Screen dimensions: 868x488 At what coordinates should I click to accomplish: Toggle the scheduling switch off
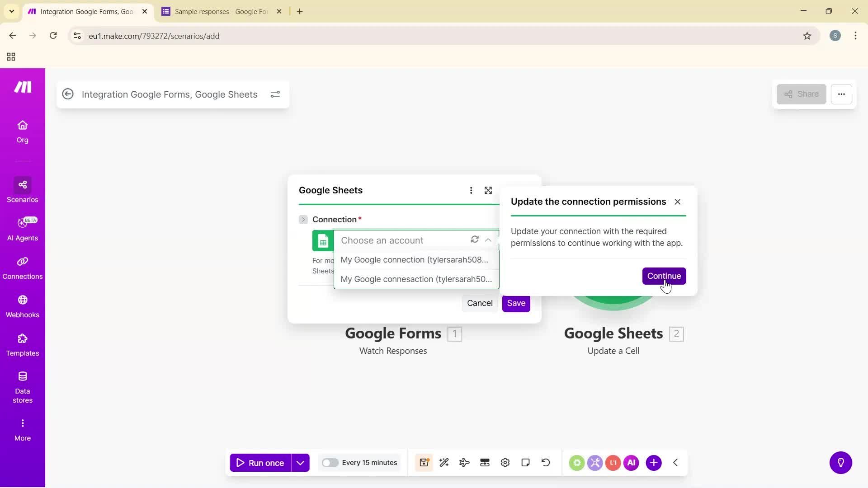(330, 462)
